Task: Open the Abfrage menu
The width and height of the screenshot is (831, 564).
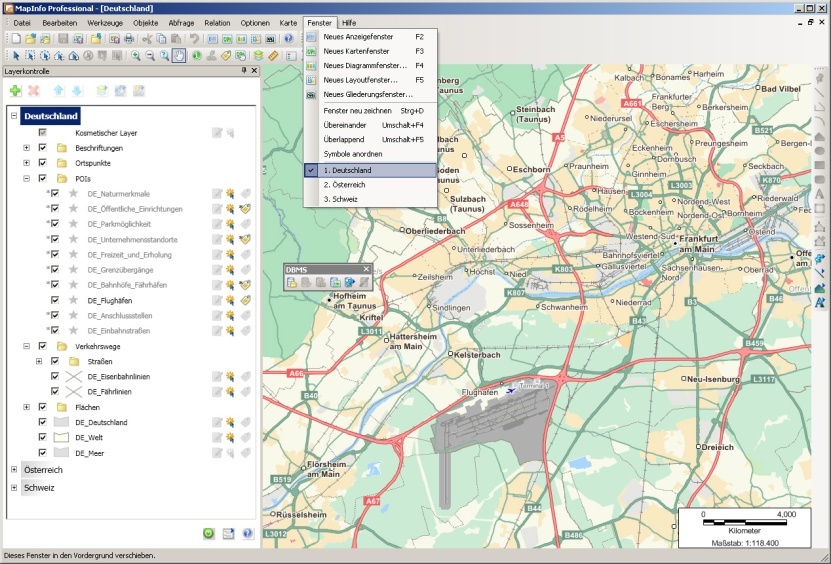Action: pyautogui.click(x=181, y=23)
